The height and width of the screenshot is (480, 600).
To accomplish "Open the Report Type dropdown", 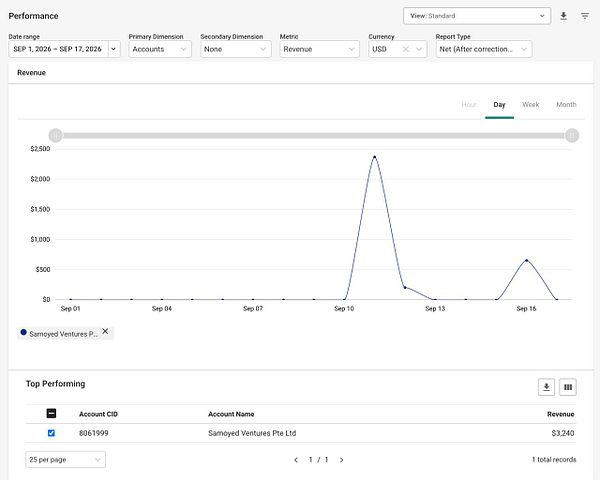I will tap(484, 49).
